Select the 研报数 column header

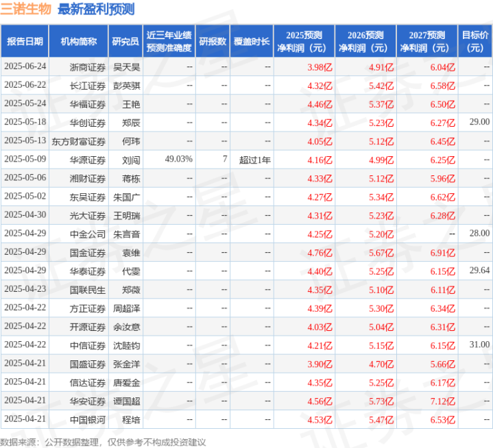pyautogui.click(x=213, y=41)
